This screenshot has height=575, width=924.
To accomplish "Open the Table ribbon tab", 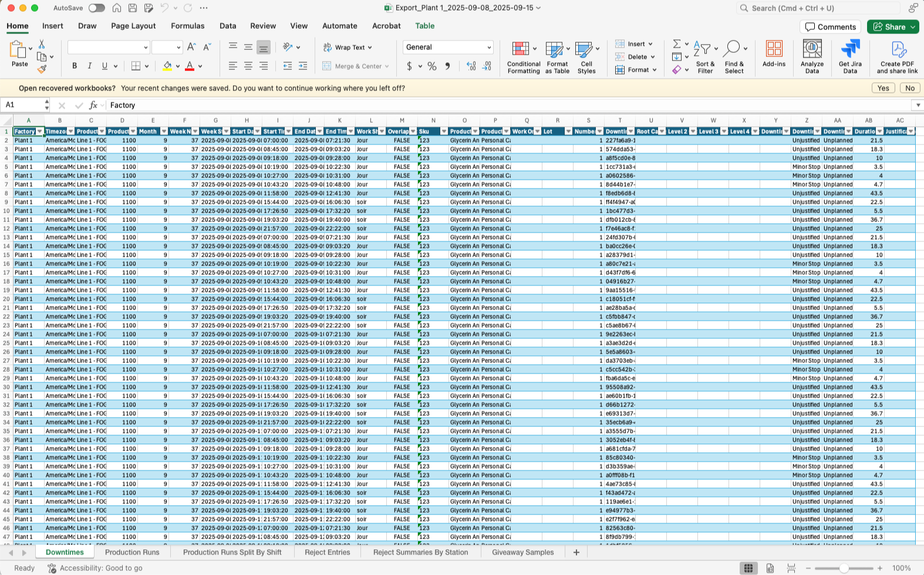I will point(425,26).
